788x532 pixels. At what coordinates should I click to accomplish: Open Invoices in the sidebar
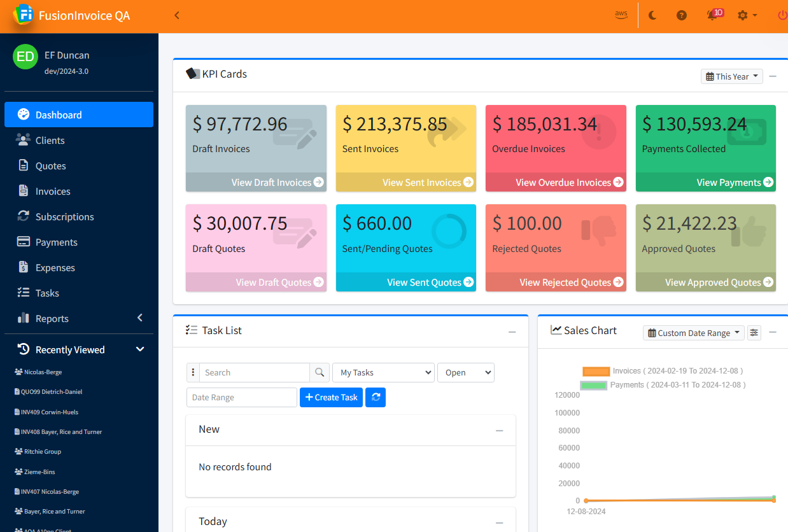pos(53,192)
